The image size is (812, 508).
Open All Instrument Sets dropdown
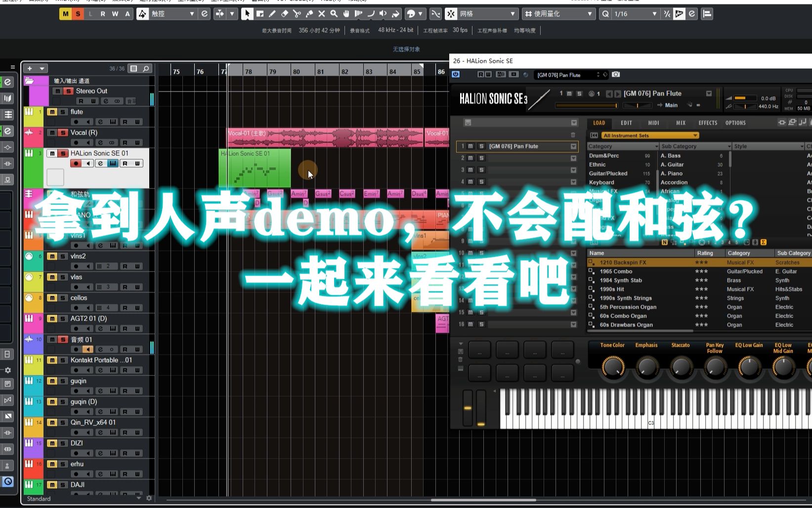[x=649, y=135]
